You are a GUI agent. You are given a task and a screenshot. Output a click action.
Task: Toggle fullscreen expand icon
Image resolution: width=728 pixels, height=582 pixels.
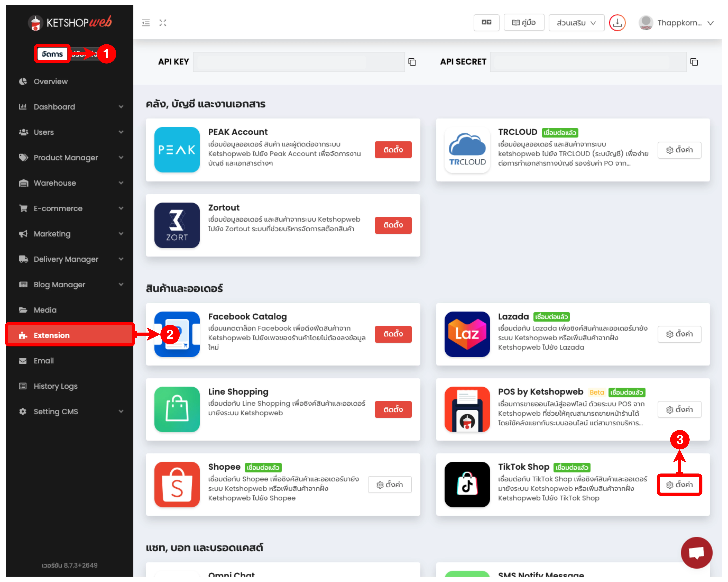click(x=163, y=23)
